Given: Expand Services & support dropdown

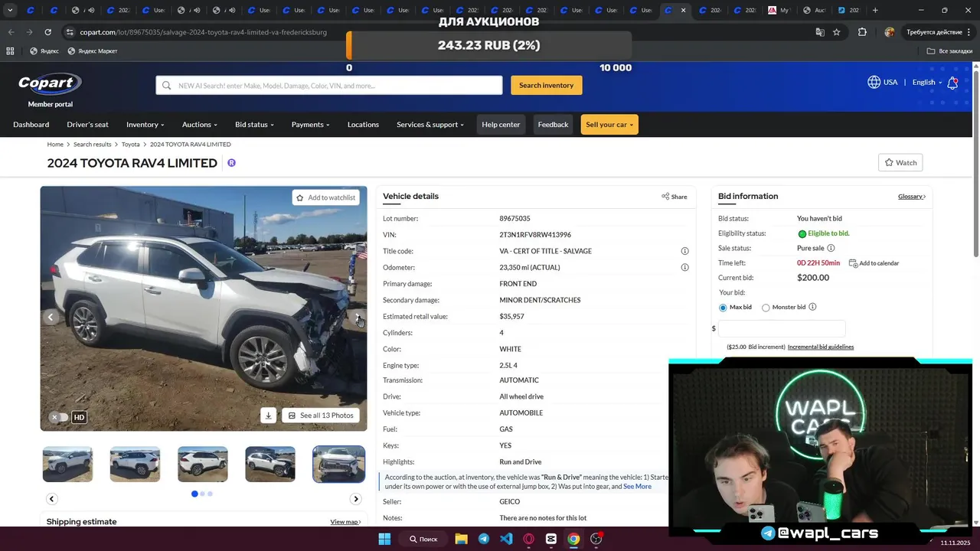Looking at the screenshot, I should coord(430,125).
